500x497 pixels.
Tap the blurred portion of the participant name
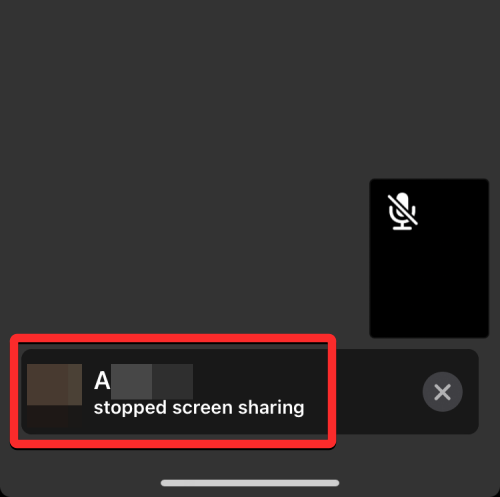pos(152,381)
